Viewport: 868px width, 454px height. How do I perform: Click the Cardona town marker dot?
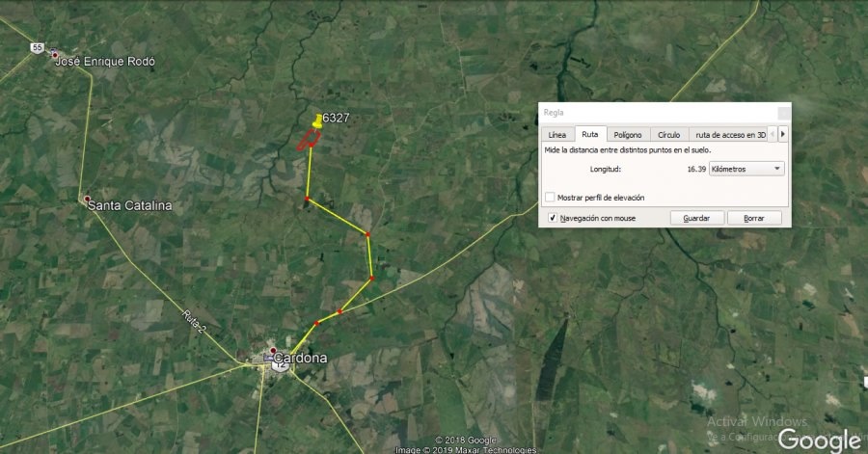click(x=273, y=351)
